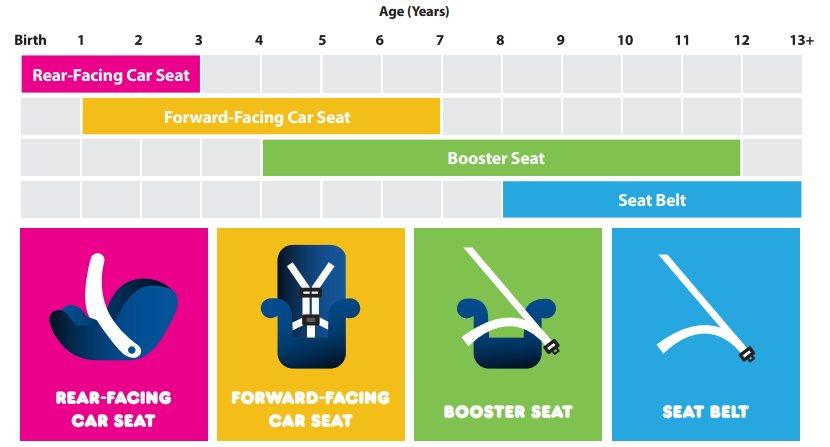Image resolution: width=830 pixels, height=447 pixels.
Task: Select the yellow Forward-Facing Car Seat bar
Action: [261, 117]
